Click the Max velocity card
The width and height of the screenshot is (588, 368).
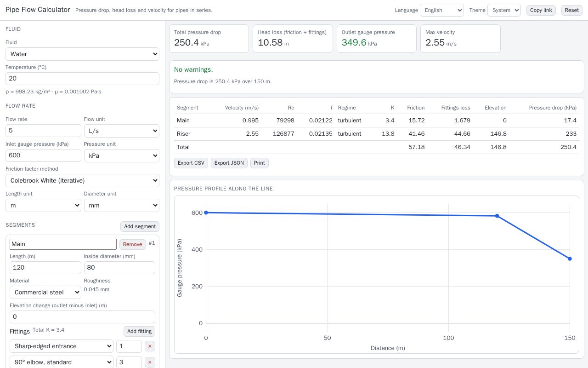click(x=460, y=39)
